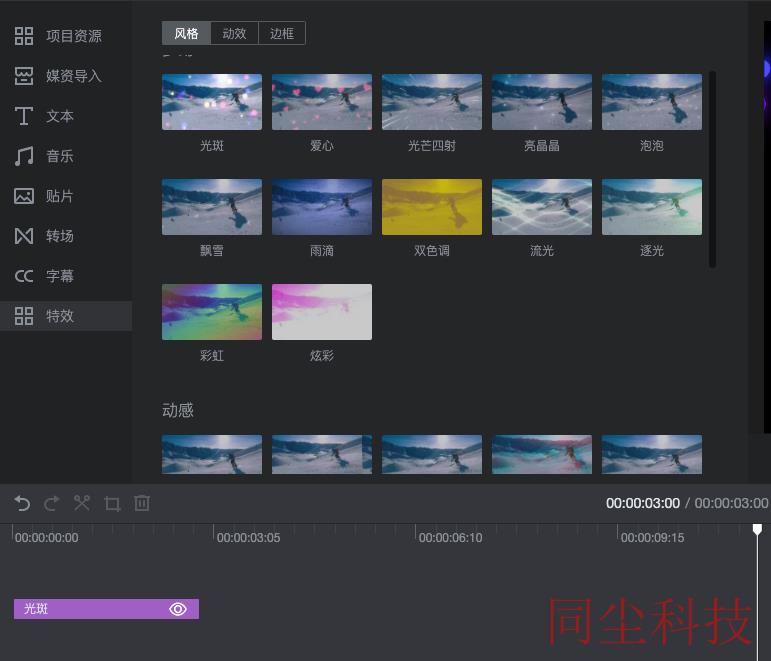The width and height of the screenshot is (771, 661).
Task: Open 贴片 in sidebar
Action: [66, 196]
